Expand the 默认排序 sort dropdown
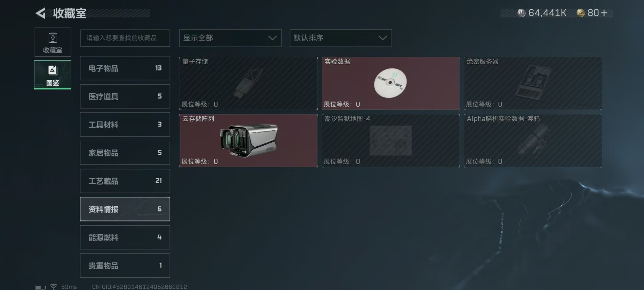The height and width of the screenshot is (290, 644). [341, 38]
